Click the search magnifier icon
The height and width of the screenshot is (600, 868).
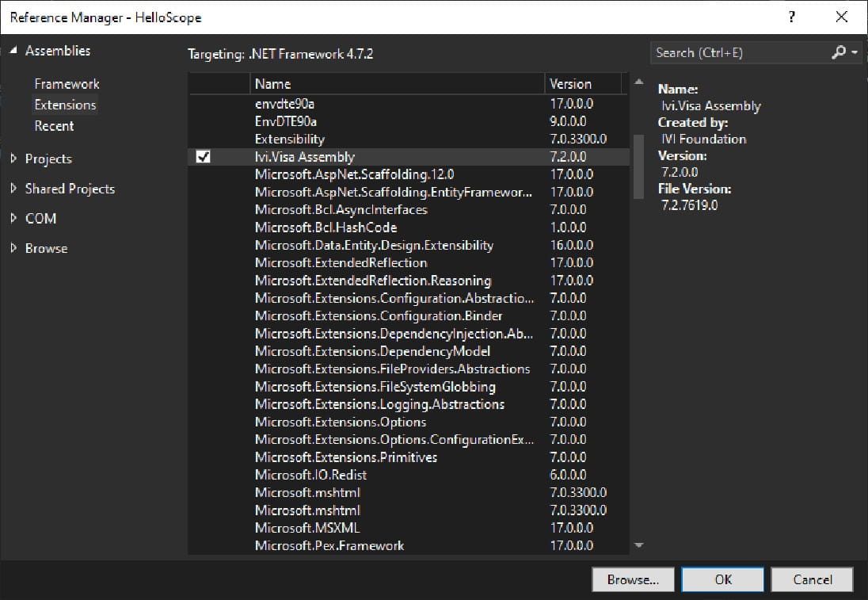pyautogui.click(x=838, y=53)
